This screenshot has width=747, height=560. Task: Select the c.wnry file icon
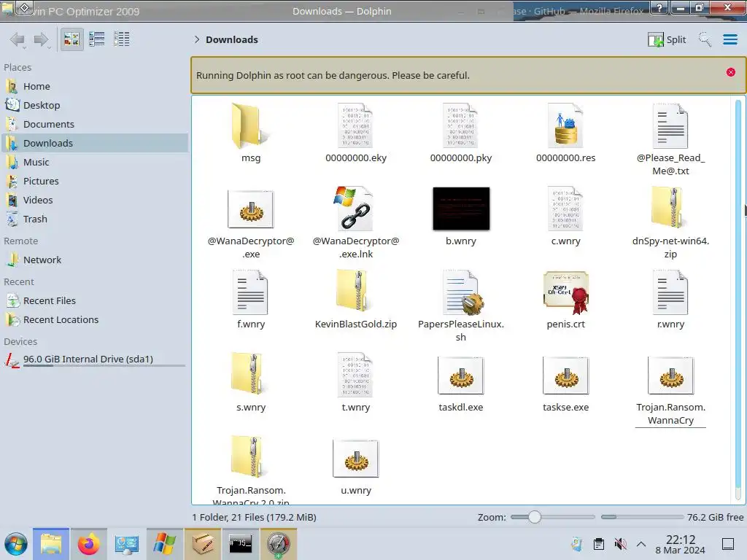565,209
